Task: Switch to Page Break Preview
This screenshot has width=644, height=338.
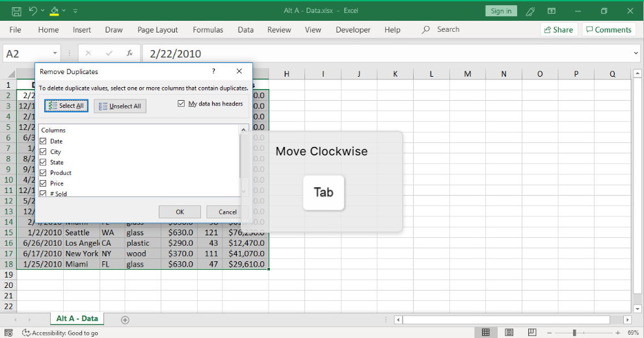Action: pyautogui.click(x=532, y=332)
